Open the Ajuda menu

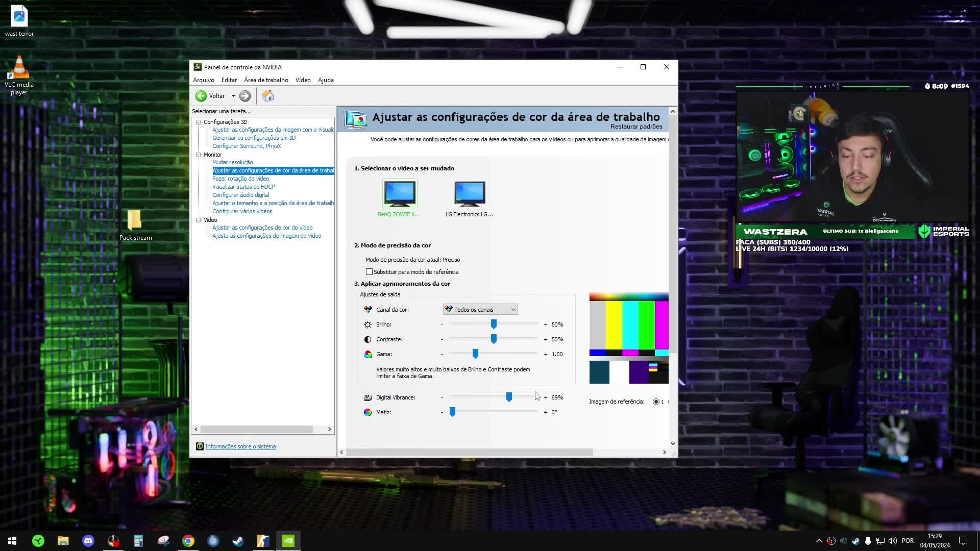click(x=326, y=80)
